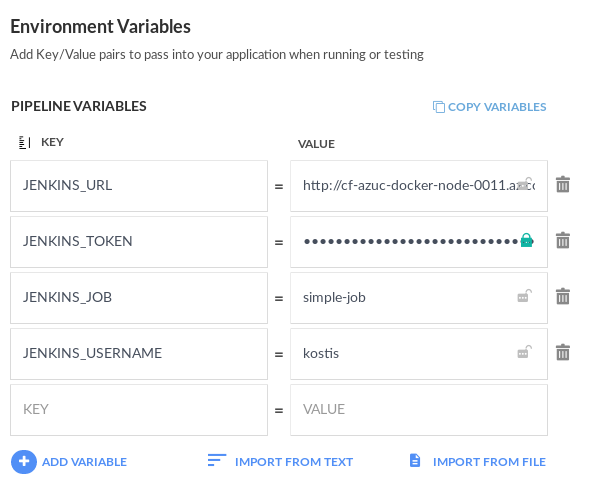The width and height of the screenshot is (609, 503).
Task: Click the empty VALUE input field
Action: point(418,410)
